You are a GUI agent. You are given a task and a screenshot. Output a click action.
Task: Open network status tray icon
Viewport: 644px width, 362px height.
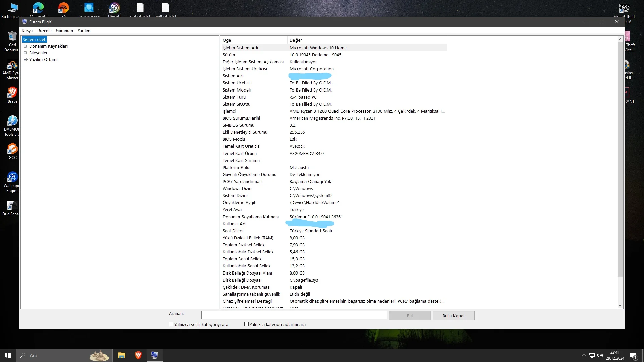[592, 355]
